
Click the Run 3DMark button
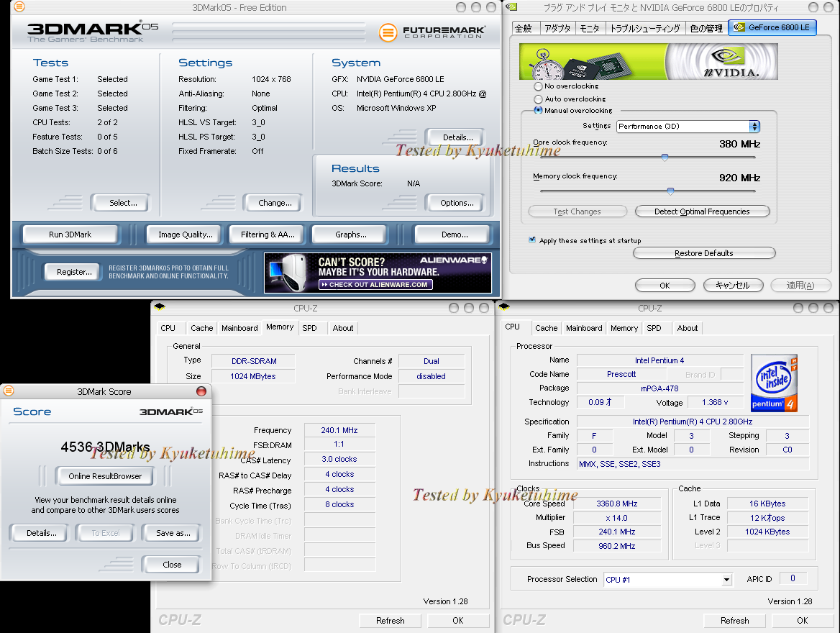pos(70,234)
